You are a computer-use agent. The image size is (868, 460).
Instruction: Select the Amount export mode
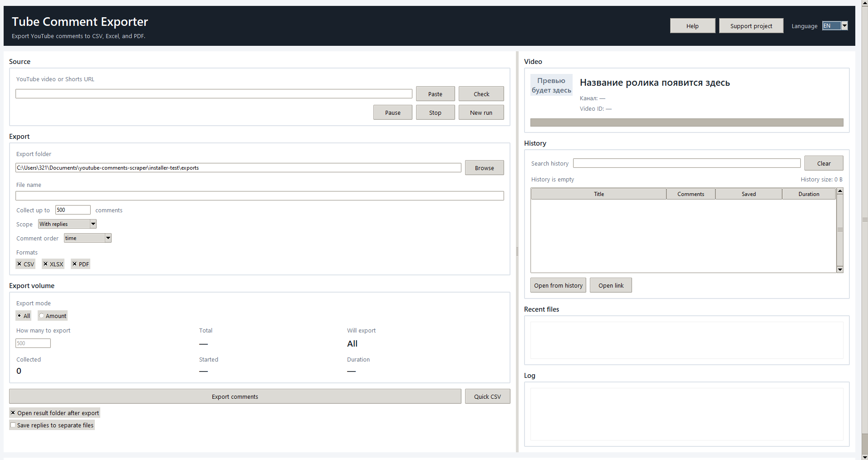(x=42, y=316)
